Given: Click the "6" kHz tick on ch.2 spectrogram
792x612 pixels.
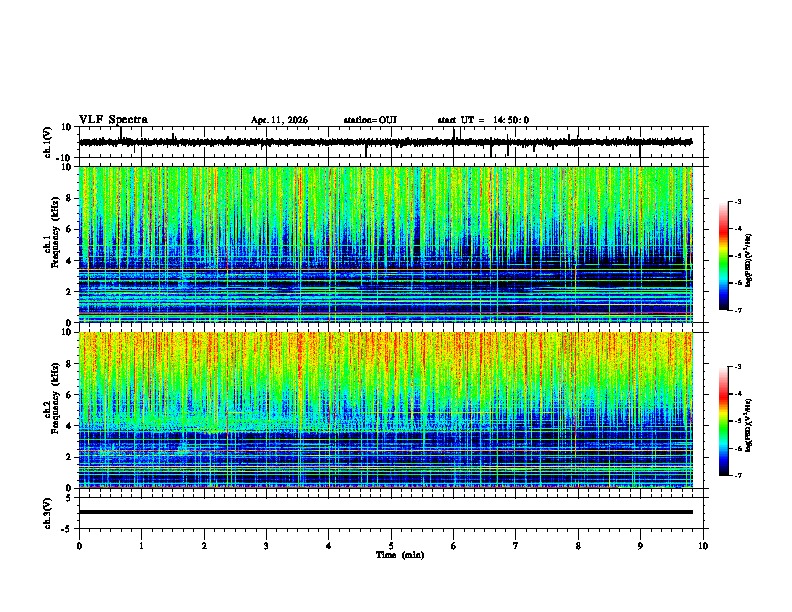Looking at the screenshot, I should [x=70, y=395].
